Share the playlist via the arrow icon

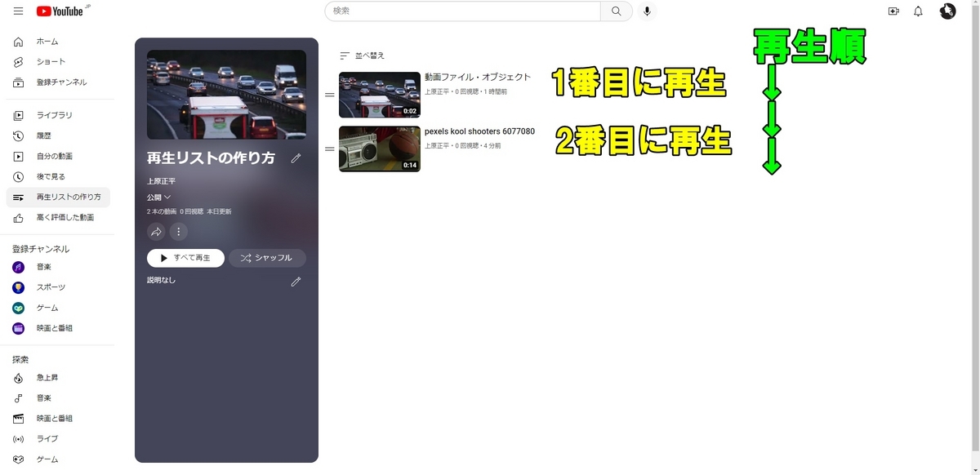tap(156, 232)
